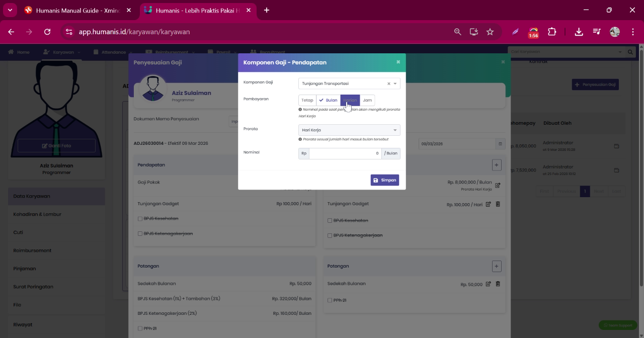Open Kehadiran & Lembur sidebar item
The width and height of the screenshot is (644, 338).
(56, 214)
